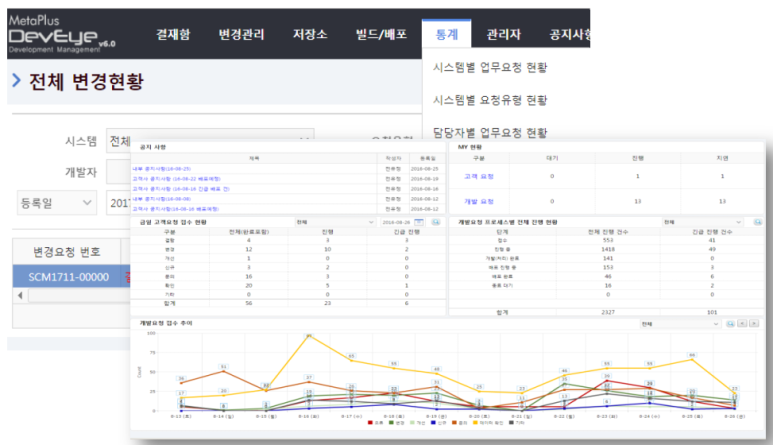
Task: Click search icon in 개발요청 접수 추이
Action: (x=730, y=324)
